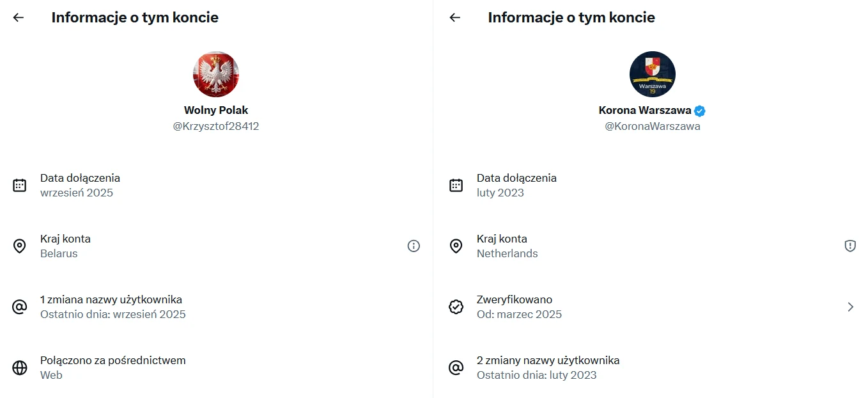Viewport: 868px width, 398px height.
Task: Click the Informacje o tym koncie heading
Action: pyautogui.click(x=136, y=17)
